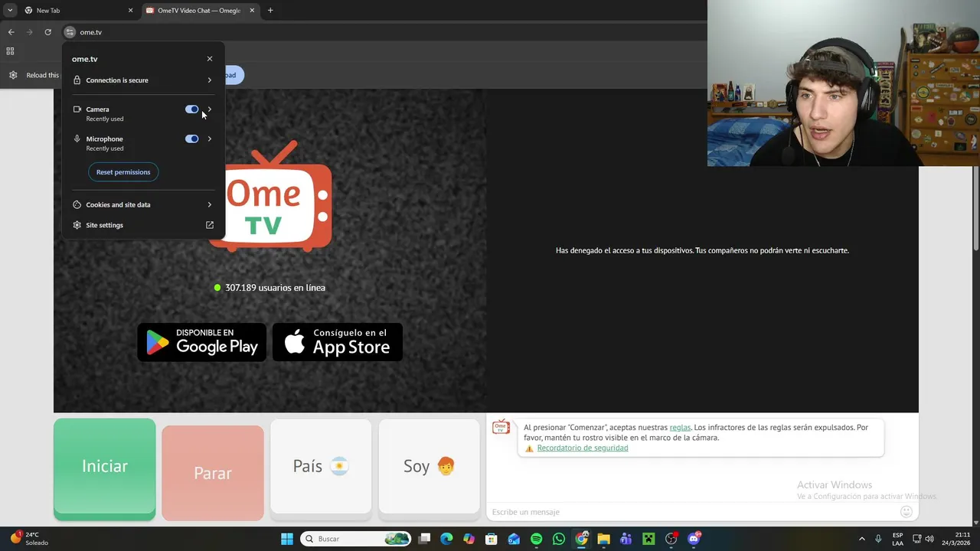Open Microsoft Teams from taskbar
Screen dimensions: 980x551
(x=626, y=539)
